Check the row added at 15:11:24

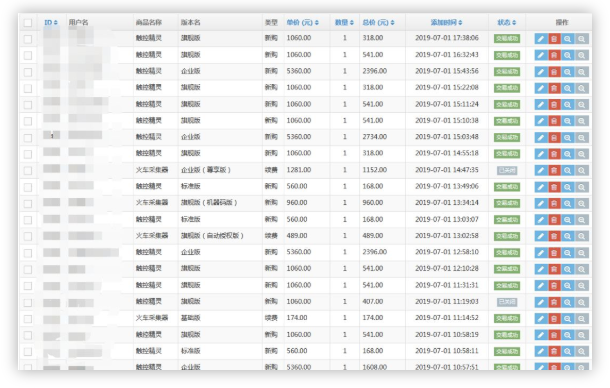[28, 105]
